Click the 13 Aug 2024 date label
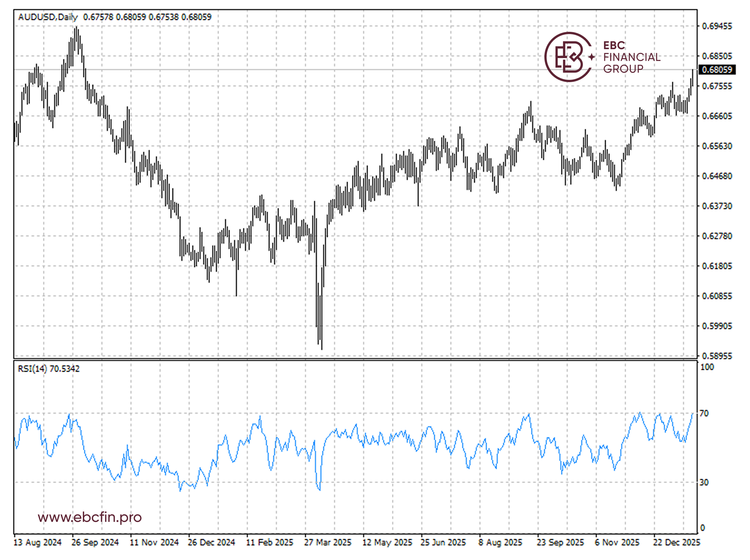The height and width of the screenshot is (560, 750). pos(37,542)
